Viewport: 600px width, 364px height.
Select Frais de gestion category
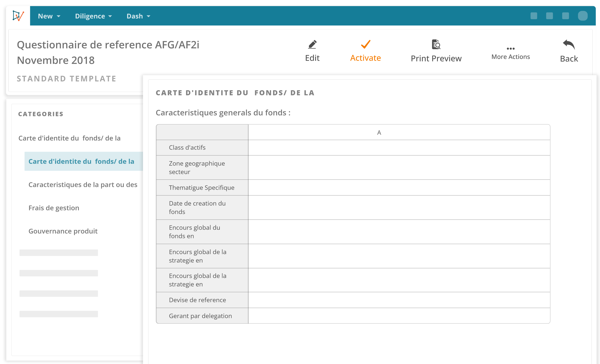[54, 208]
